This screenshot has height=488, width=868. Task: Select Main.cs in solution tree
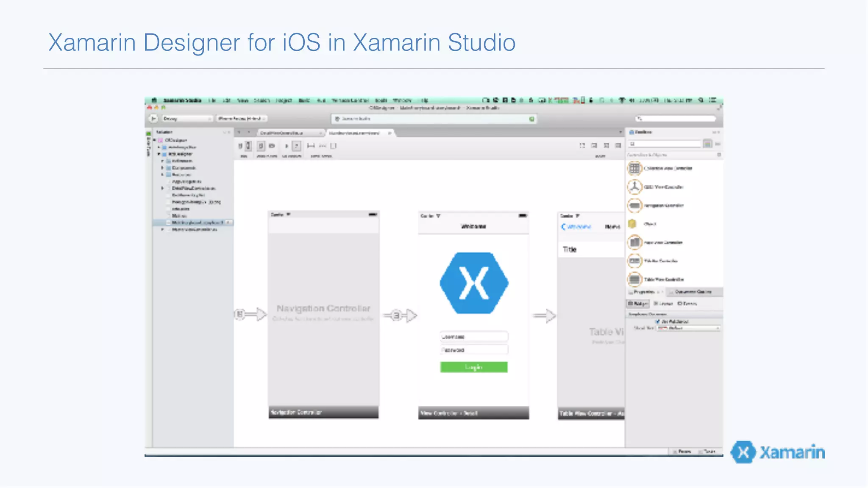178,216
